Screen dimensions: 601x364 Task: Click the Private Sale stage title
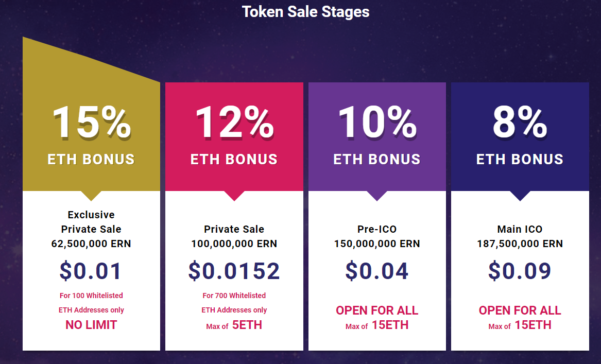(234, 229)
